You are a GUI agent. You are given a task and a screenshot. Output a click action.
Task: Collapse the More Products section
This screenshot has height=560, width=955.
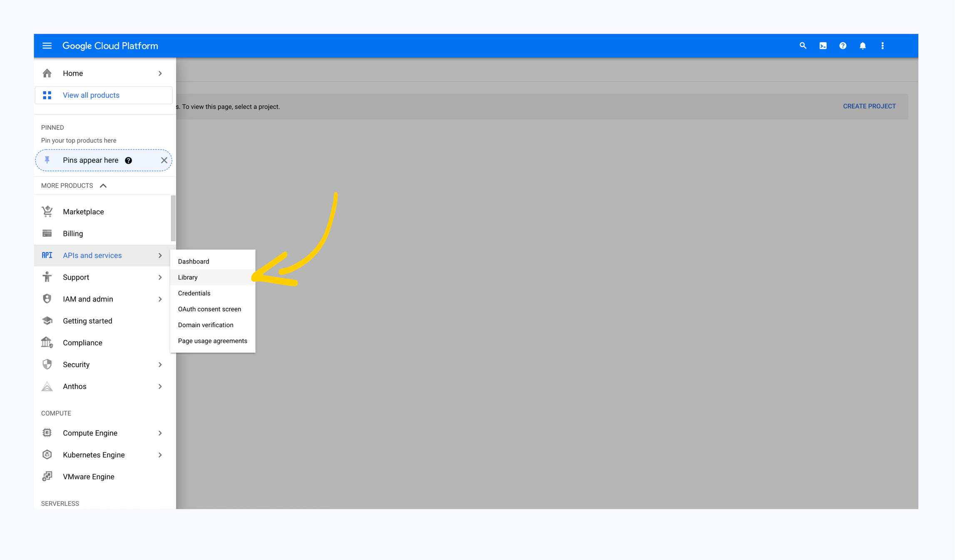(103, 186)
